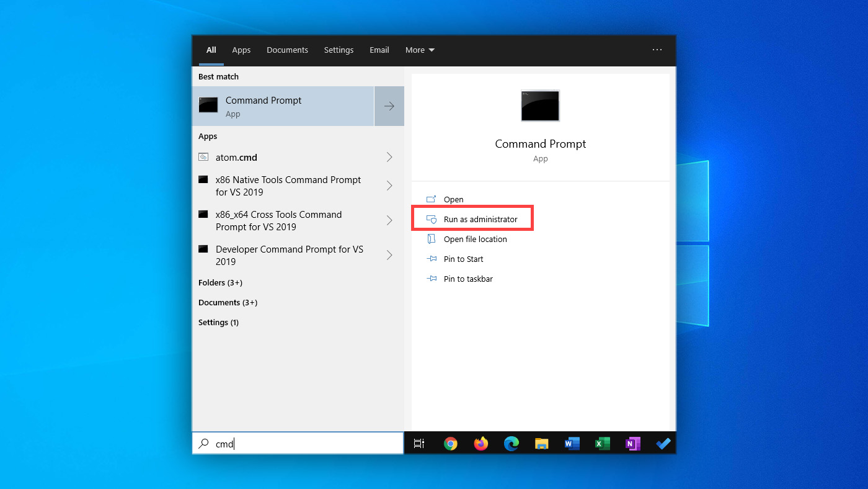Select Pin to taskbar option
868x489 pixels.
468,279
